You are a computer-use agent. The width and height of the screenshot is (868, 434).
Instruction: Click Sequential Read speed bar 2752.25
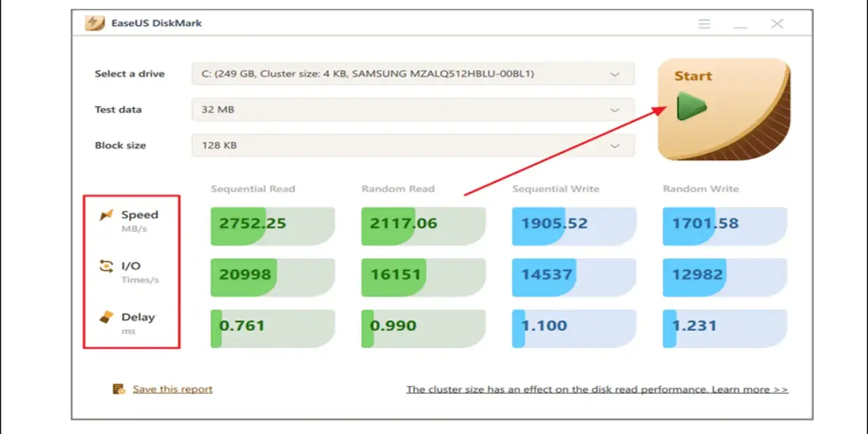[273, 226]
